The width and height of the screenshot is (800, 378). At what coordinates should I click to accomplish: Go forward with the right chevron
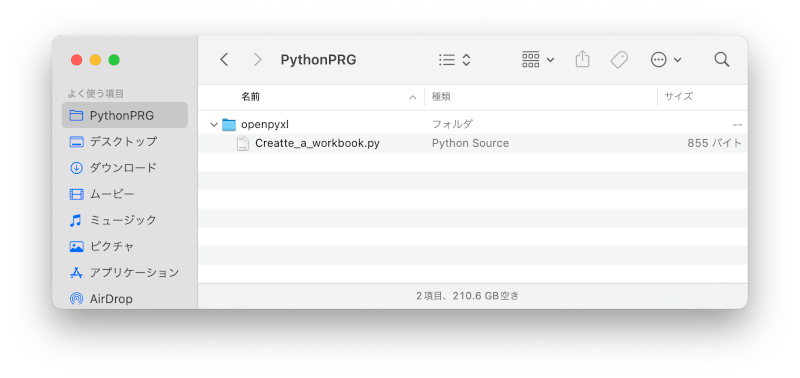[258, 60]
